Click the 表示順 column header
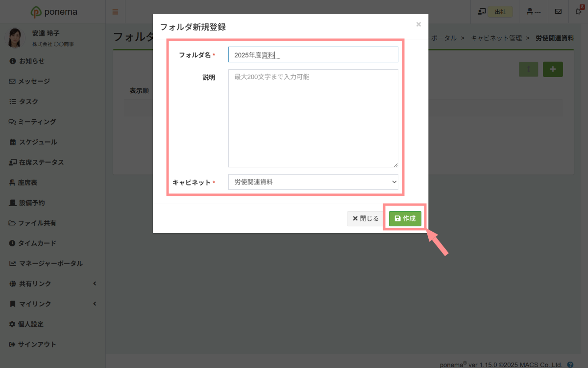Screen dimensions: 588x368 (139, 91)
